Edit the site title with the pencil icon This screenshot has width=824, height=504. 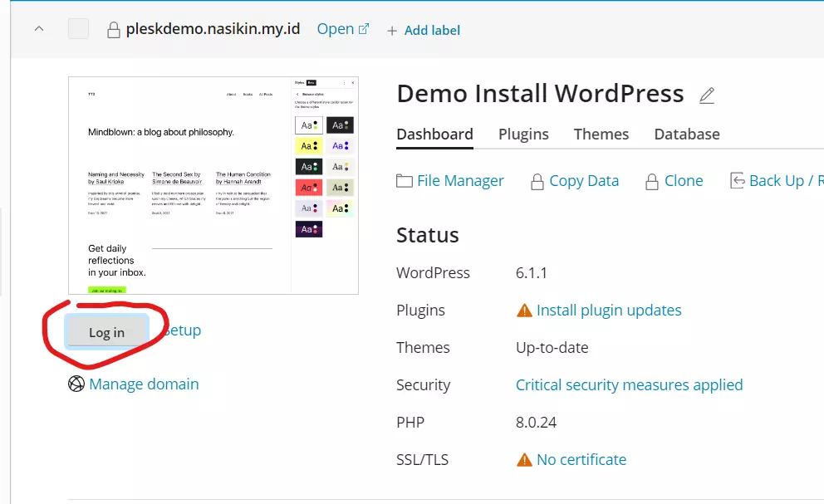click(x=707, y=95)
